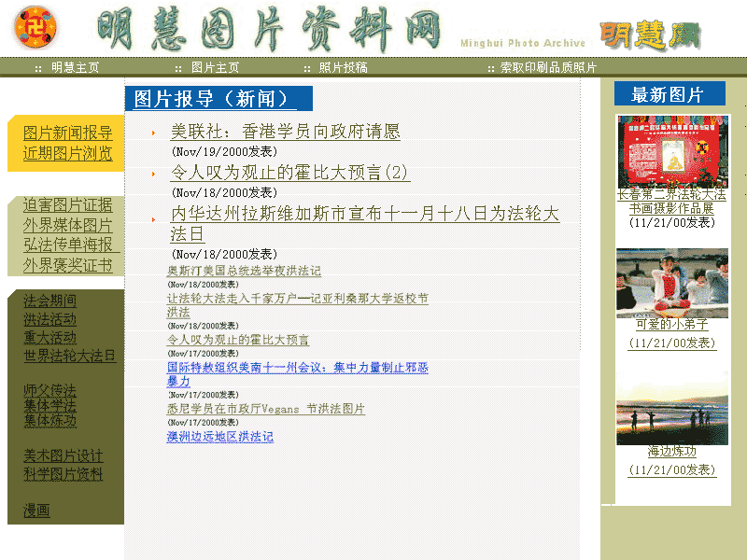Click the 悉尼学员在市政厅Vegans节洪法图片 link
Viewport: 747px width, 560px height.
265,409
